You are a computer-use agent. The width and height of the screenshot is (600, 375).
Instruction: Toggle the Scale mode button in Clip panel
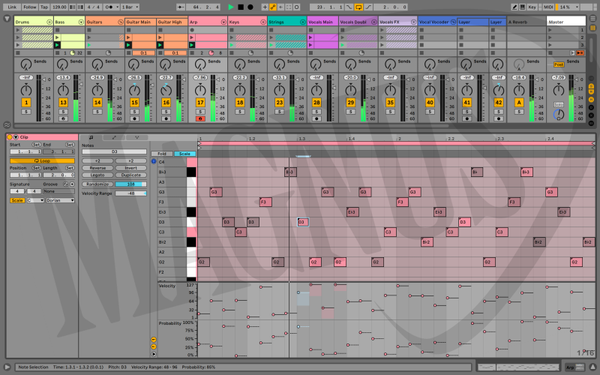[17, 201]
